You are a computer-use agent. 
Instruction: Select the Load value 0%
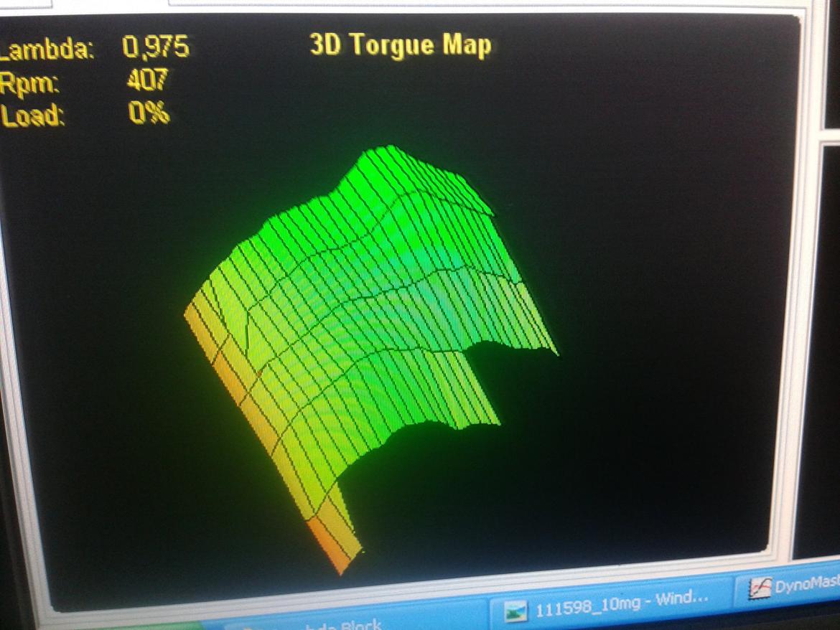pyautogui.click(x=149, y=113)
